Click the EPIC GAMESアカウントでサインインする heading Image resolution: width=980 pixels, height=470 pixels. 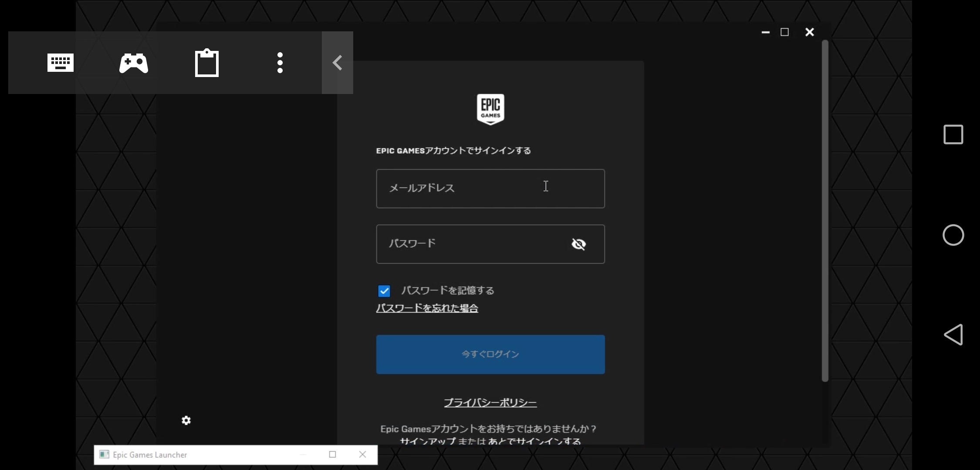[453, 151]
